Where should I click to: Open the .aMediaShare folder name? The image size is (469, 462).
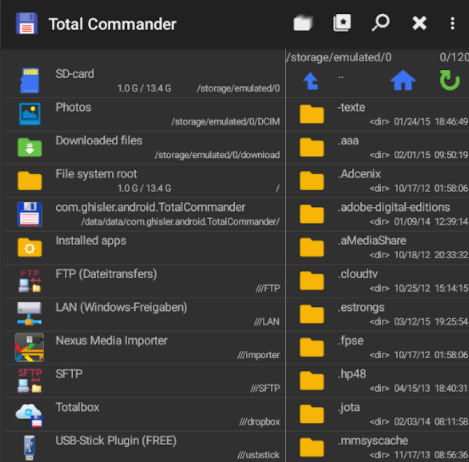[372, 240]
